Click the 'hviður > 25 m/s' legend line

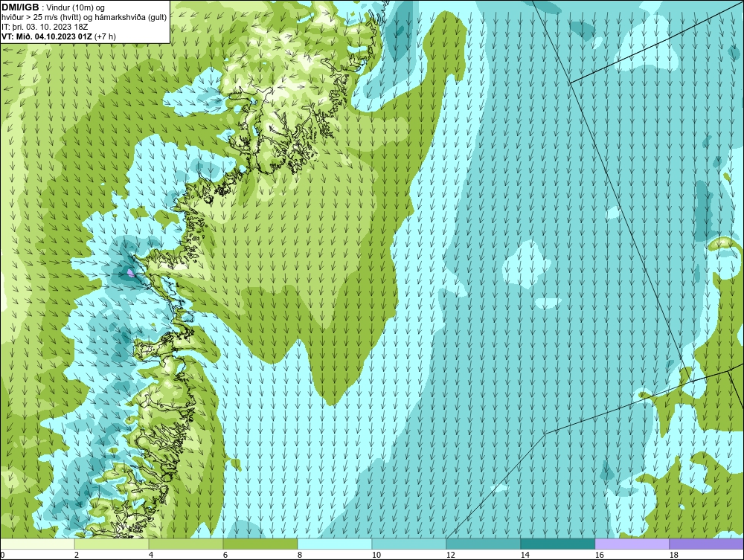coord(84,17)
